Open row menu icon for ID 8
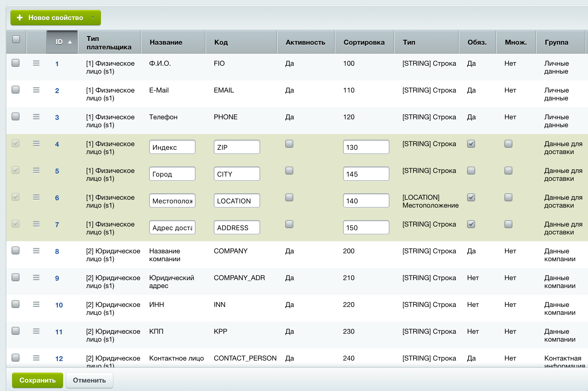Screen dimensions: 588x391 coord(36,251)
